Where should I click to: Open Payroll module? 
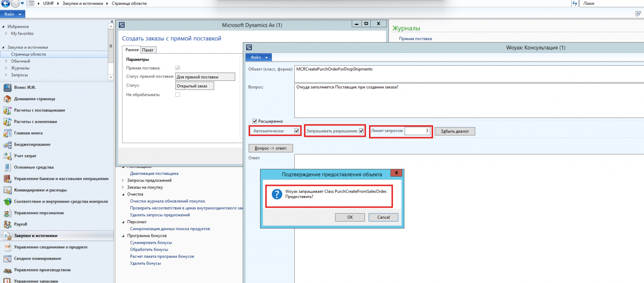21,224
